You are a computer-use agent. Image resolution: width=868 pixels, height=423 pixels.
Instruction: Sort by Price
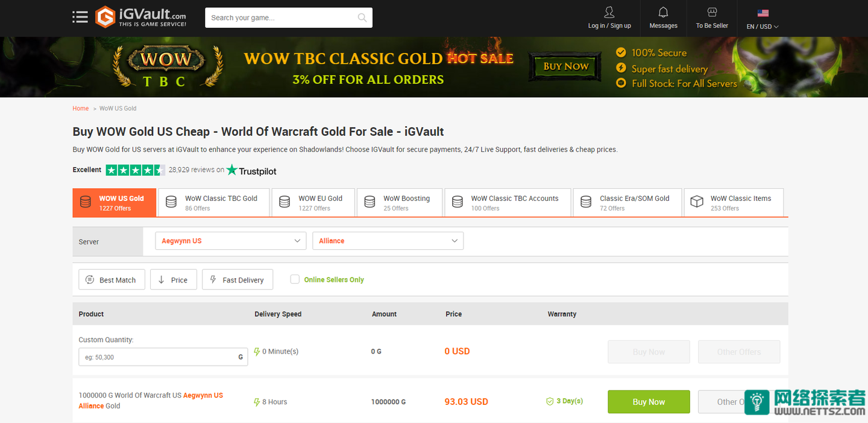coord(174,279)
